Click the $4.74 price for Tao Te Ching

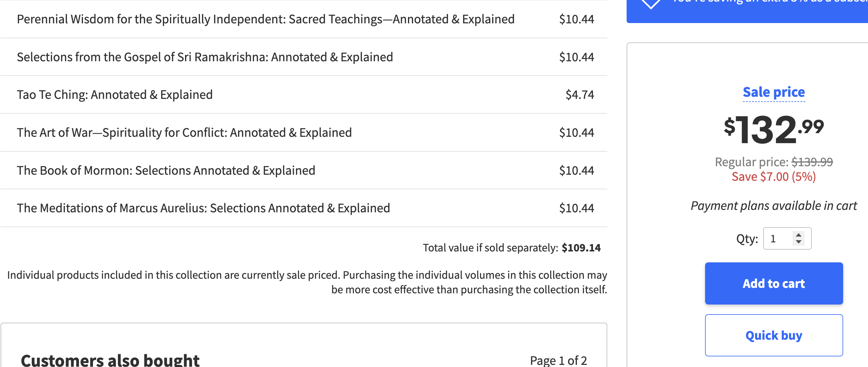click(580, 95)
